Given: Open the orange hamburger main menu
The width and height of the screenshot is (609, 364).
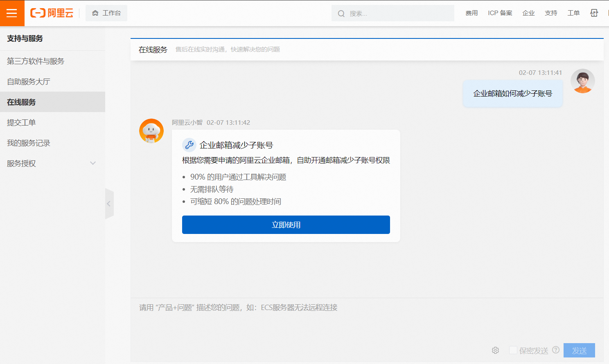Looking at the screenshot, I should coord(12,13).
